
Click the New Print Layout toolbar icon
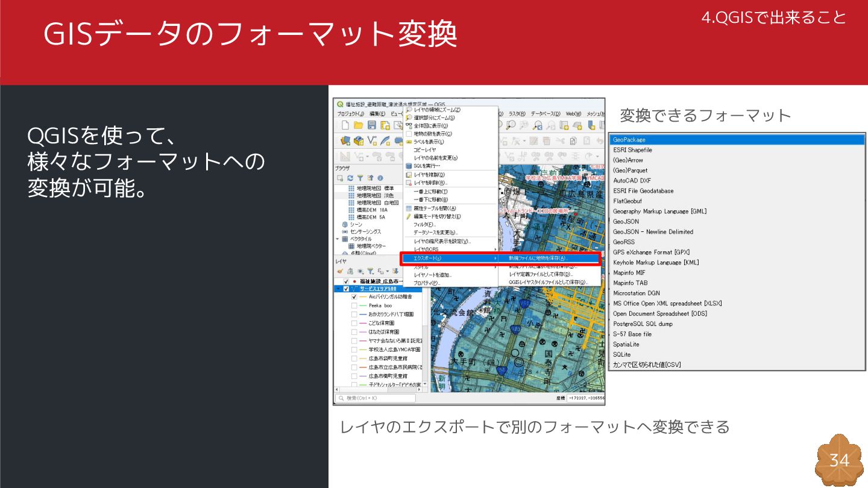click(x=385, y=125)
